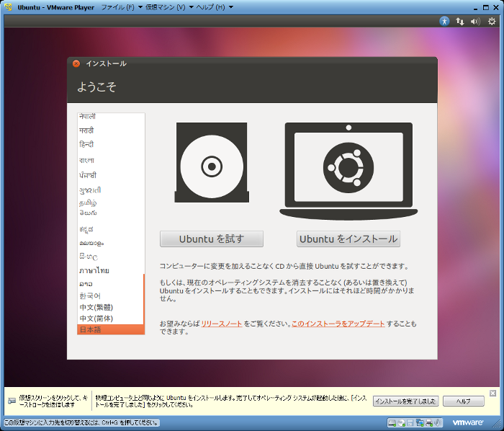Select বাংলা in the language list

(x=111, y=160)
